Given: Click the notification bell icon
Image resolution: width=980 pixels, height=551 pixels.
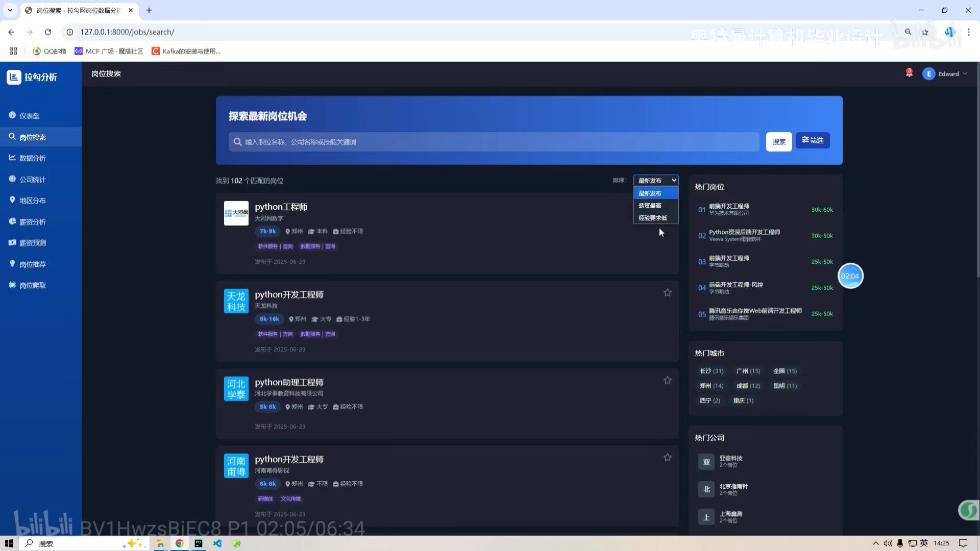Looking at the screenshot, I should coord(909,73).
